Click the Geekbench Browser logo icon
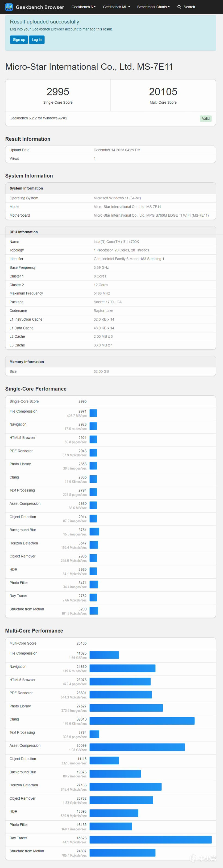 click(9, 7)
